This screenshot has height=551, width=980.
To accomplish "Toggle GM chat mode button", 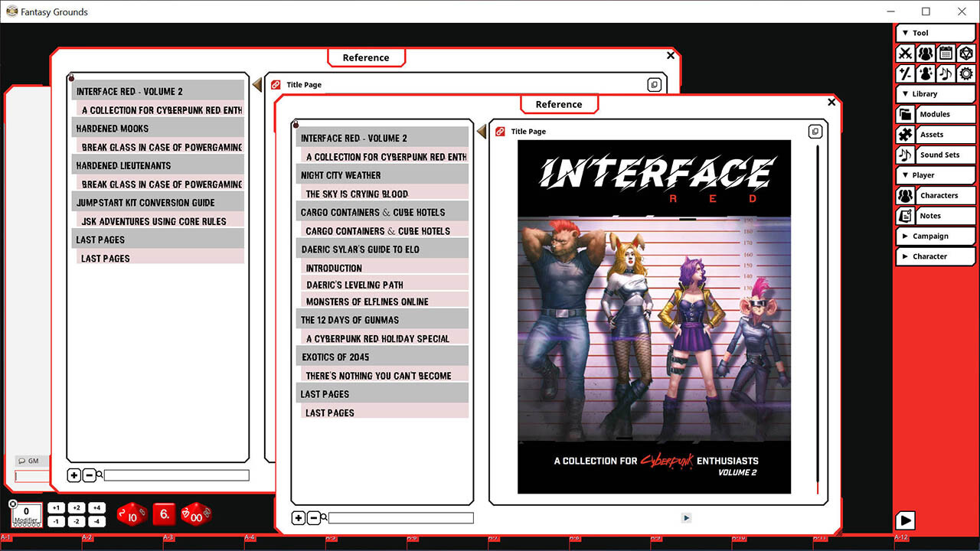I will point(29,461).
